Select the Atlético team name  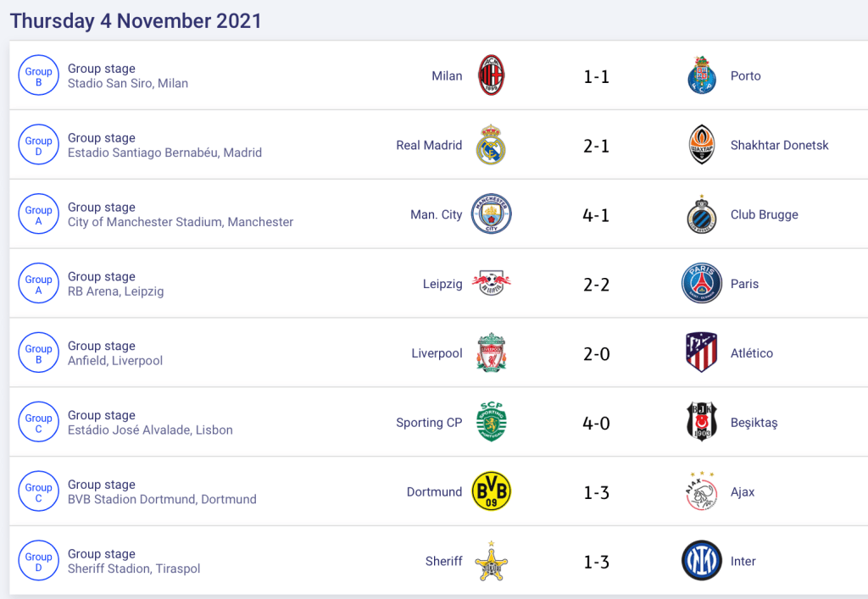click(x=752, y=353)
